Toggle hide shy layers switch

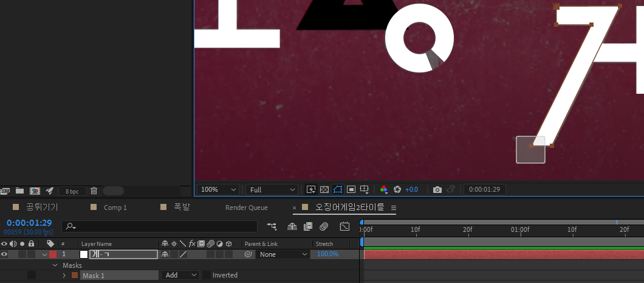tap(292, 226)
